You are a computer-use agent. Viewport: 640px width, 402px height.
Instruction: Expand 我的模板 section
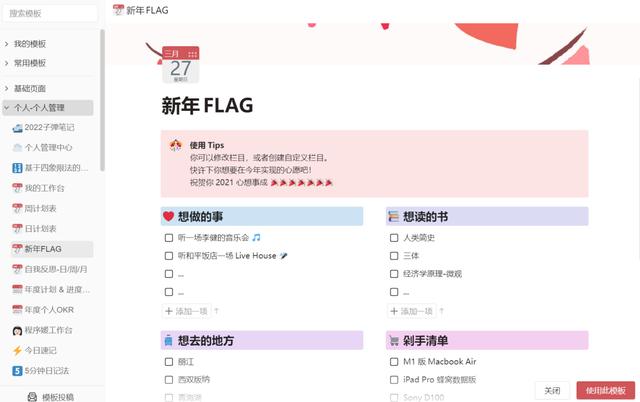pyautogui.click(x=7, y=44)
